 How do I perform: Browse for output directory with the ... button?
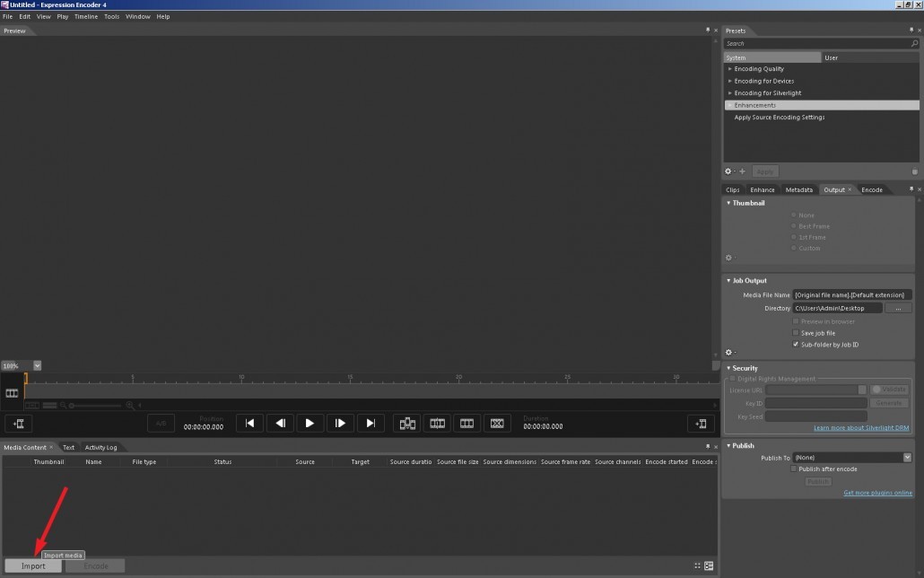tap(898, 308)
